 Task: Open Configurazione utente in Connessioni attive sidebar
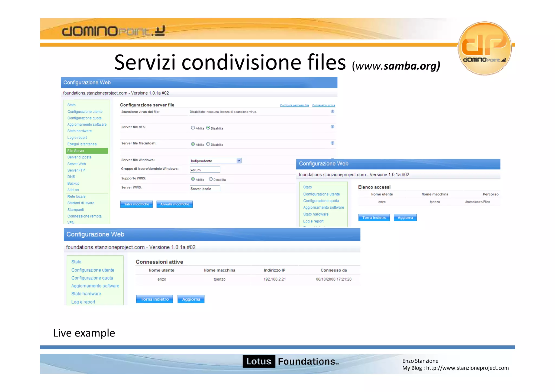(x=93, y=270)
